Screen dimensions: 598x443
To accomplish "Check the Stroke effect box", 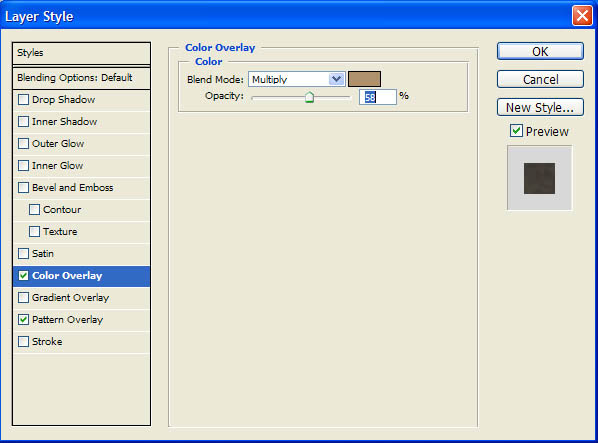I will pos(23,342).
